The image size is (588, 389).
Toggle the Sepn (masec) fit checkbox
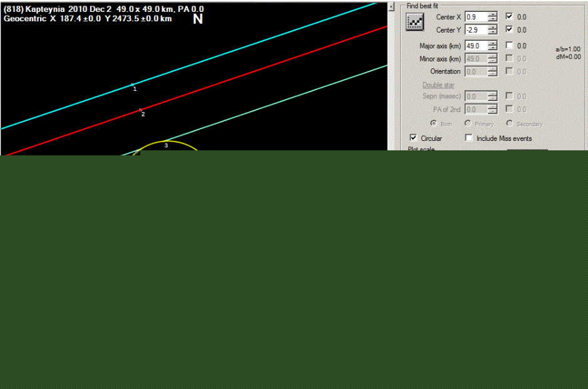click(509, 96)
